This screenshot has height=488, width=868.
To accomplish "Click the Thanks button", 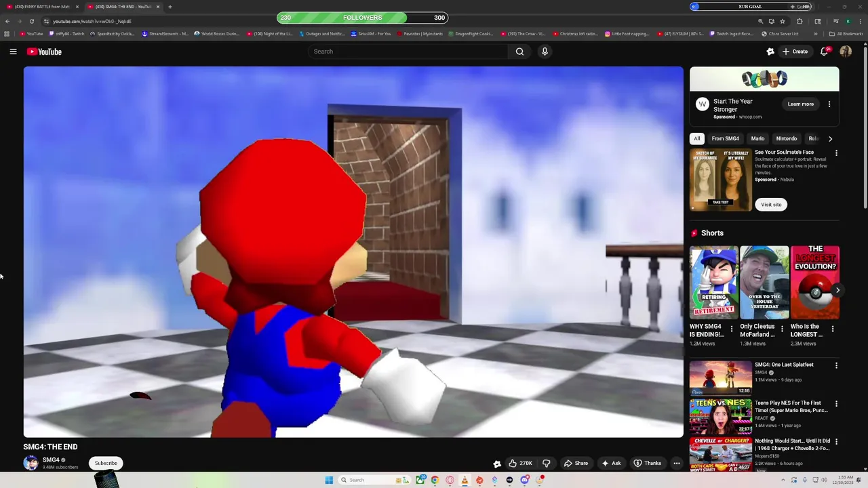I will [x=648, y=464].
